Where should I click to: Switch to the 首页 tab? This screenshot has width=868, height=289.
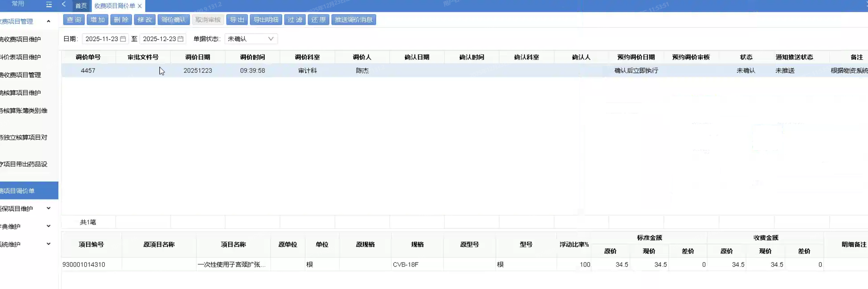click(81, 6)
